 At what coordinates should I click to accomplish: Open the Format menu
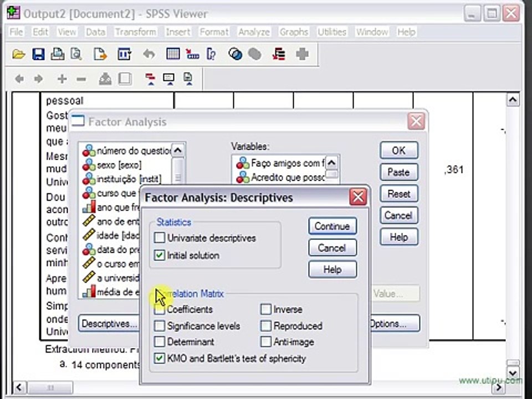[214, 32]
